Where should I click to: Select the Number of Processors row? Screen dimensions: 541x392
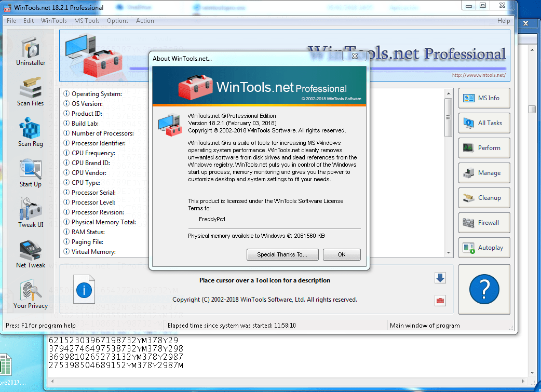pyautogui.click(x=99, y=133)
